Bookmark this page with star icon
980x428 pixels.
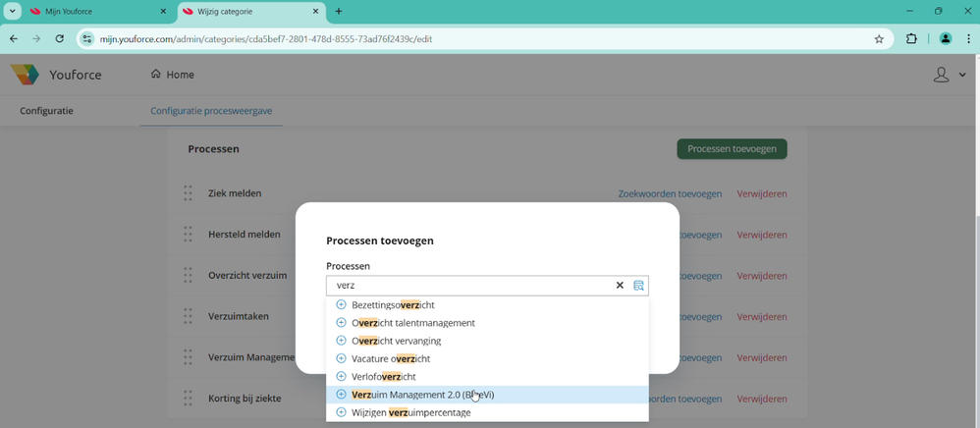click(x=879, y=39)
